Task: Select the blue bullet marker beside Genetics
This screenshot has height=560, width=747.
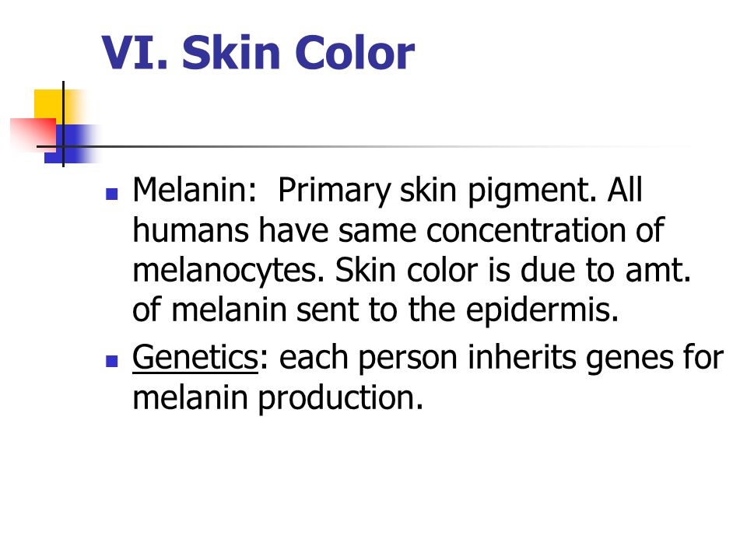Action: [x=111, y=361]
